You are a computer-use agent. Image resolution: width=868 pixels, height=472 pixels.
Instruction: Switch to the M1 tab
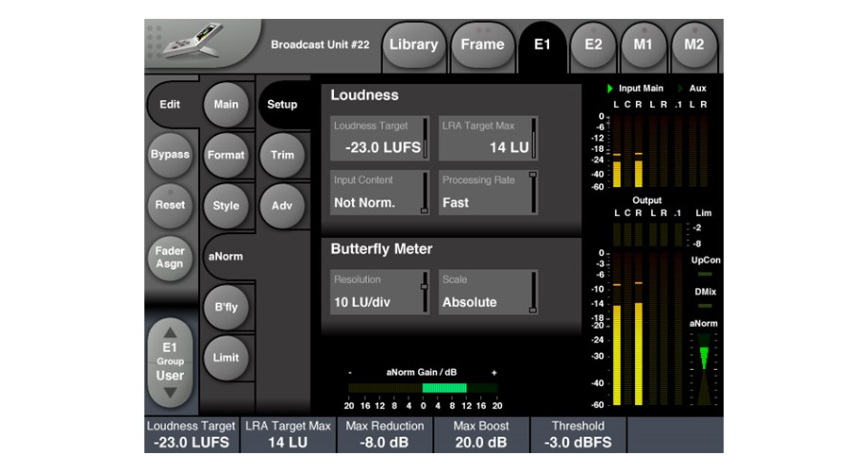[643, 45]
